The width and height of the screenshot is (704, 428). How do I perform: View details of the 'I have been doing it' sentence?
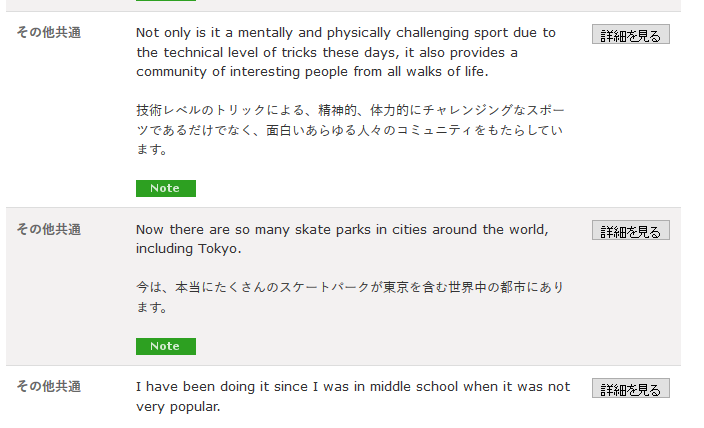(x=630, y=388)
